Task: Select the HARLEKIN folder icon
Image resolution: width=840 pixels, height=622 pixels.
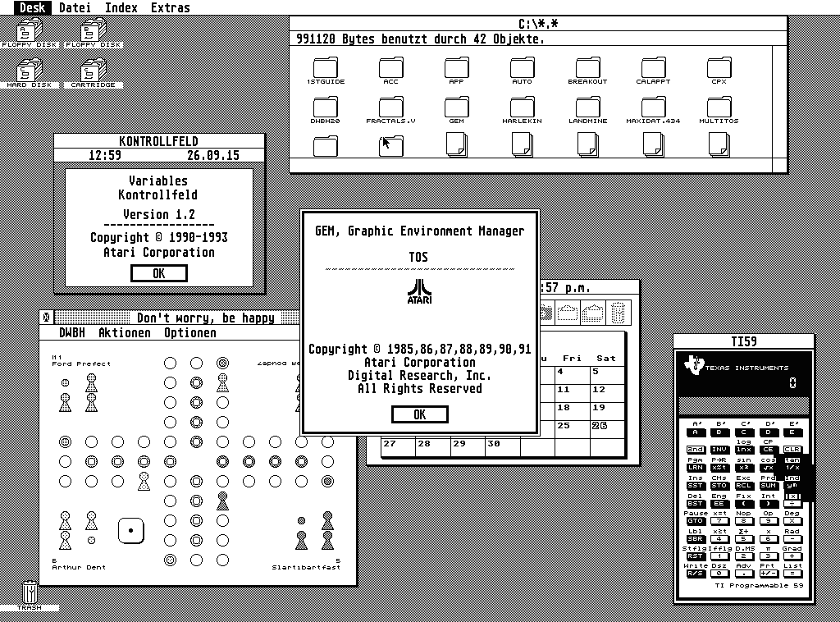Action: [x=523, y=110]
